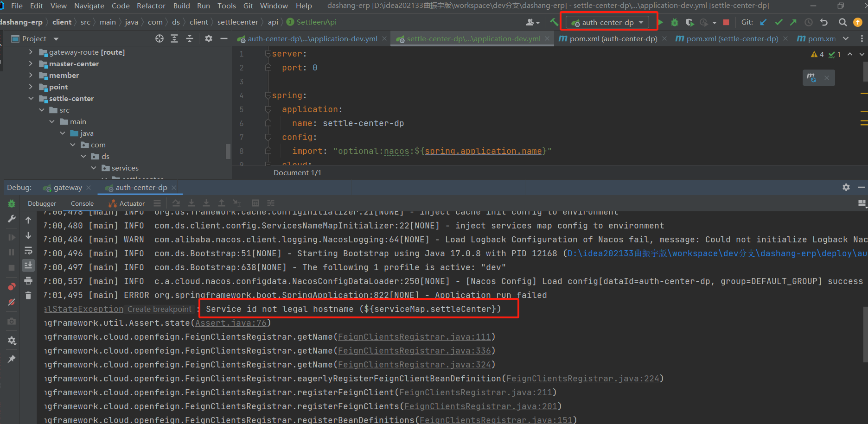
Task: Click Project tree vertical scrollbar
Action: 228,152
